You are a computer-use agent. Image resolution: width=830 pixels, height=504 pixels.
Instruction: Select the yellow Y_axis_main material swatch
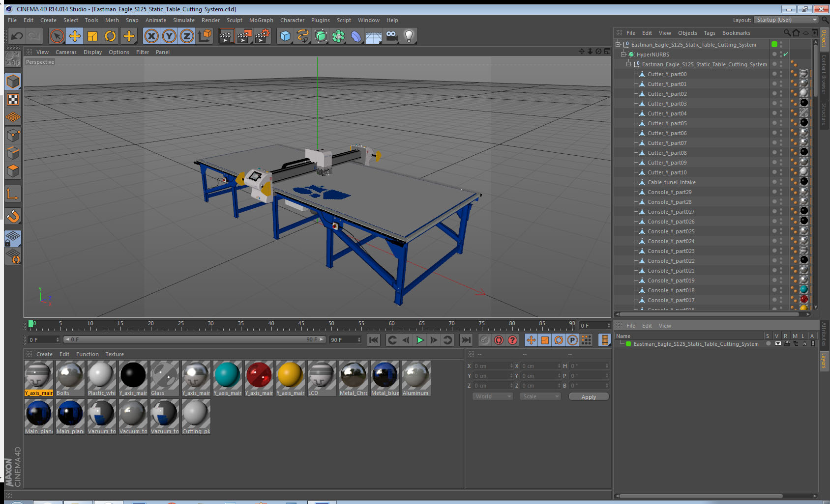click(x=291, y=378)
